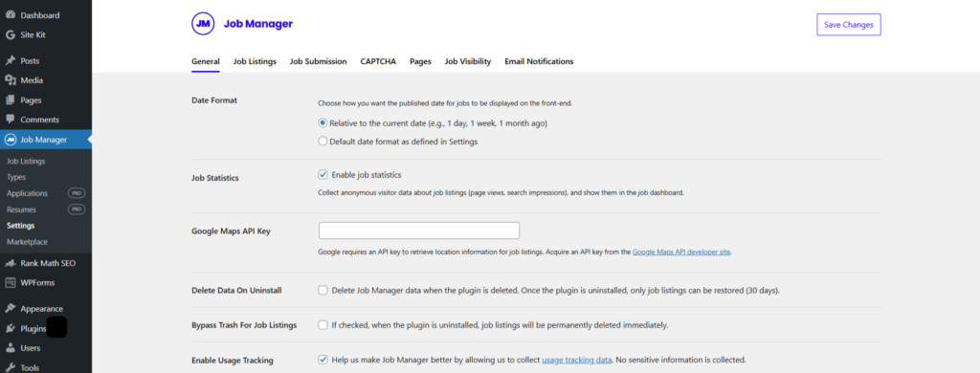This screenshot has width=980, height=373.
Task: Disable usage tracking checkbox
Action: click(323, 360)
